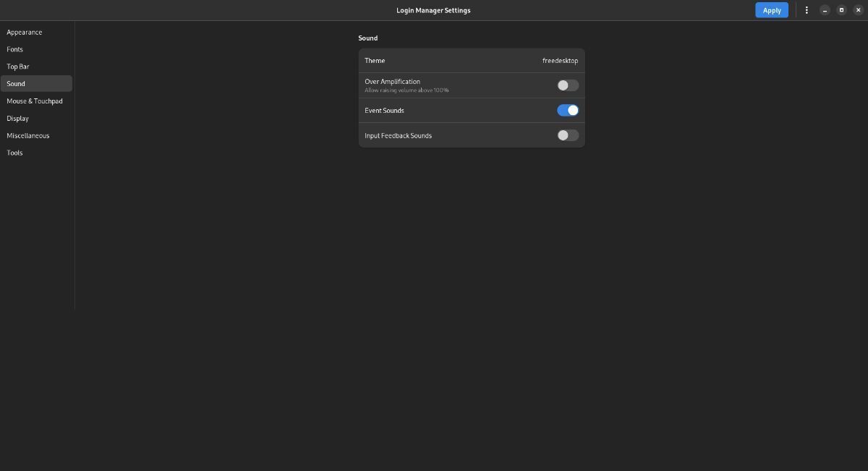Enable Input Feedback Sounds switch
This screenshot has width=868, height=471.
tap(568, 135)
